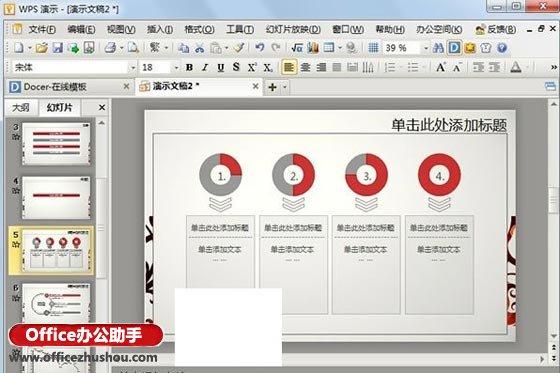Open the 39 % zoom dropdown
Image resolution: width=560 pixels, height=373 pixels.
tap(426, 48)
